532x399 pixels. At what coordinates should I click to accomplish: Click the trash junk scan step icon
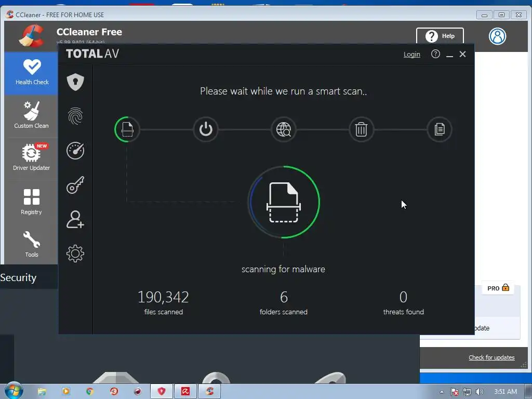(362, 129)
